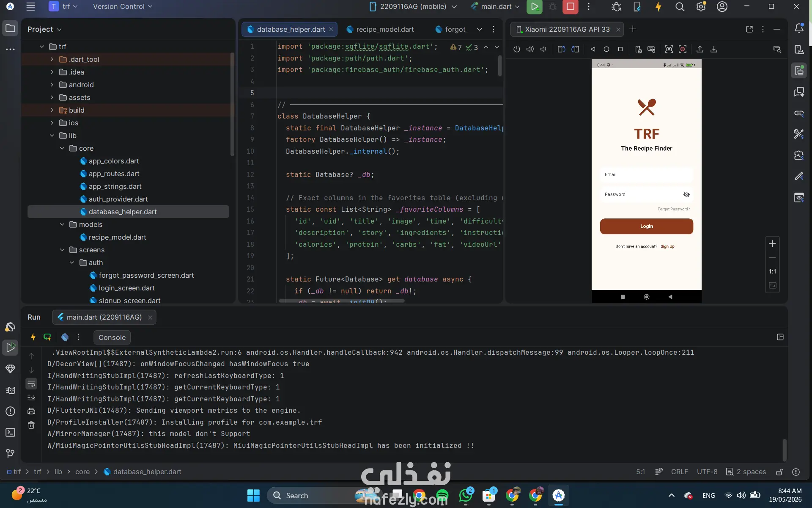Screen dimensions: 812x508
Task: Start screen recording of the device
Action: point(683,49)
